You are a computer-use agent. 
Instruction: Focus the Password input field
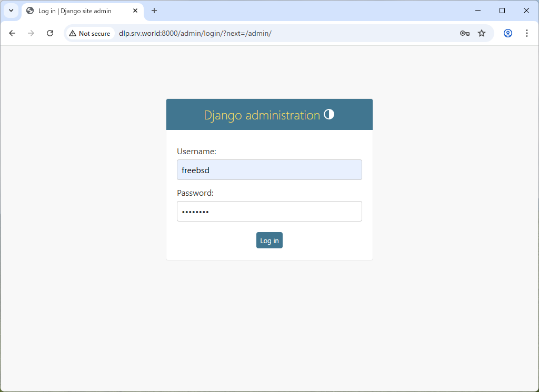269,211
